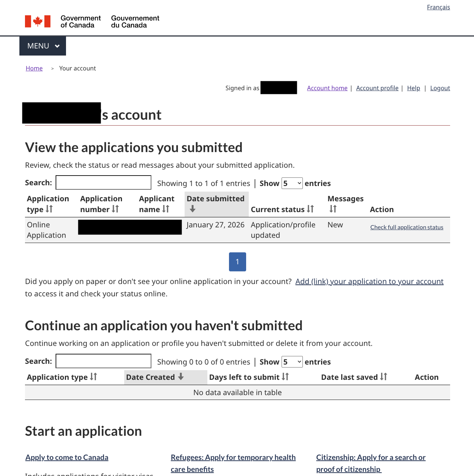Screen dimensions: 474x476
Task: Select page 1 of results
Action: (x=238, y=262)
